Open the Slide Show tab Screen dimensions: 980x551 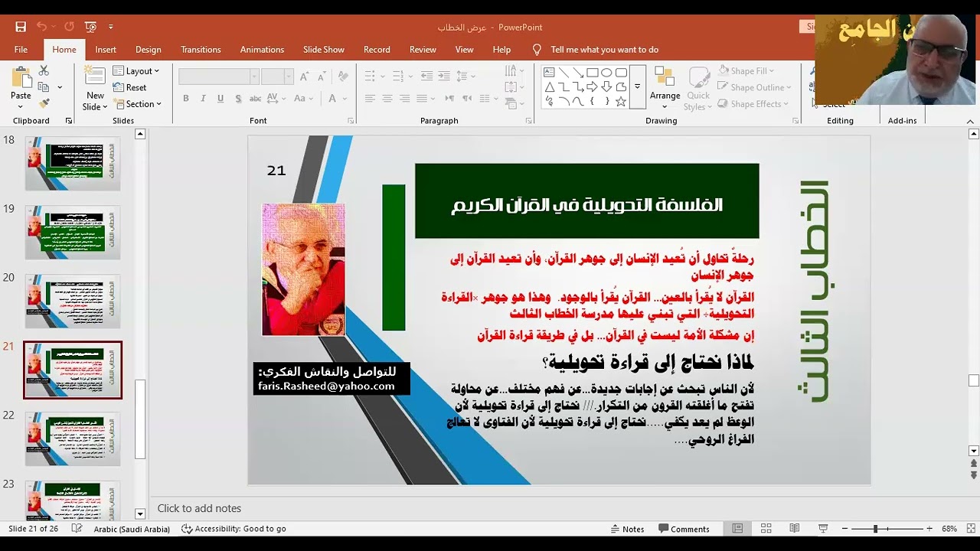324,49
